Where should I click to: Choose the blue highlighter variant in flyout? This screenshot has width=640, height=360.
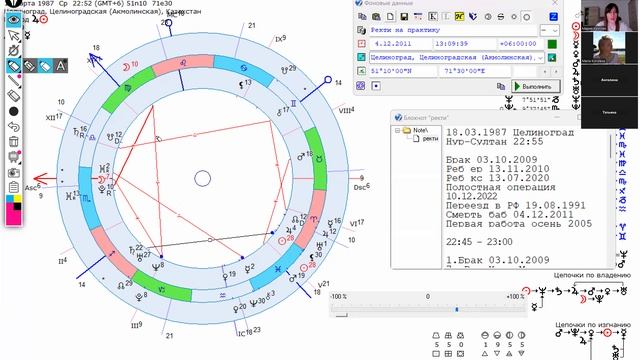[45, 66]
